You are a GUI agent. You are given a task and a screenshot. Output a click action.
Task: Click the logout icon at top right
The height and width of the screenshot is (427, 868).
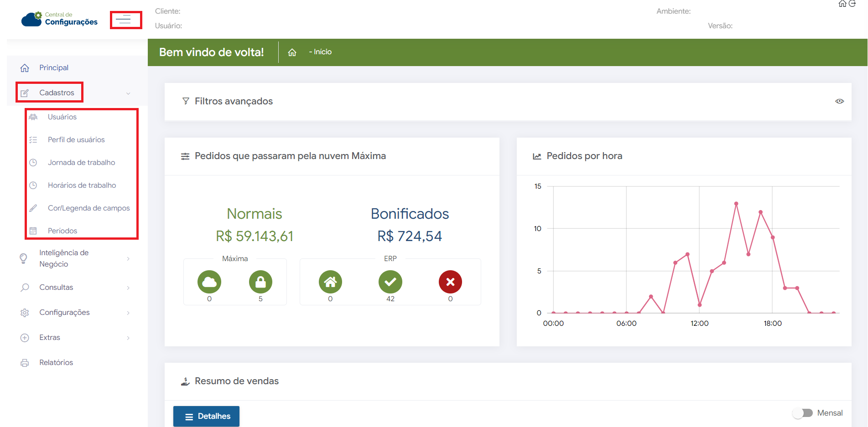852,4
